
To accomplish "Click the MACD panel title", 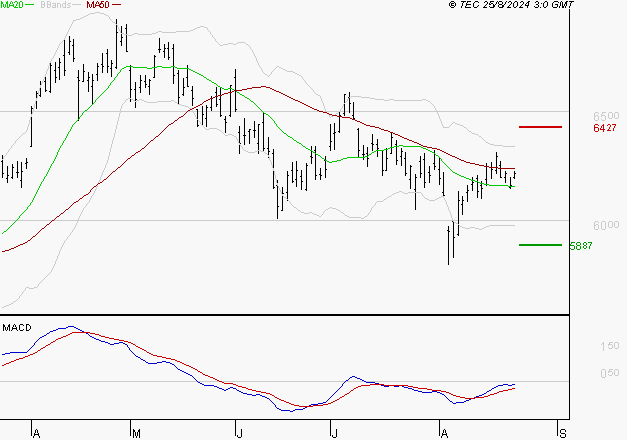I will pyautogui.click(x=17, y=328).
